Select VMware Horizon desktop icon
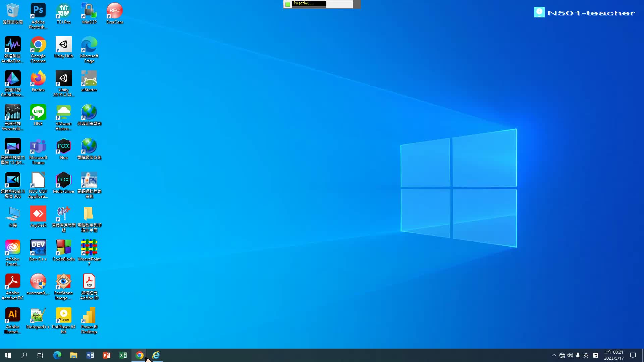 [63, 117]
